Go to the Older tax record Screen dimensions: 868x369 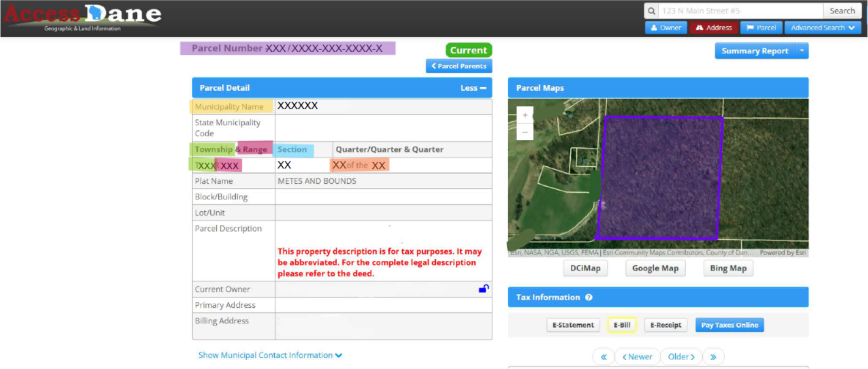coord(681,357)
